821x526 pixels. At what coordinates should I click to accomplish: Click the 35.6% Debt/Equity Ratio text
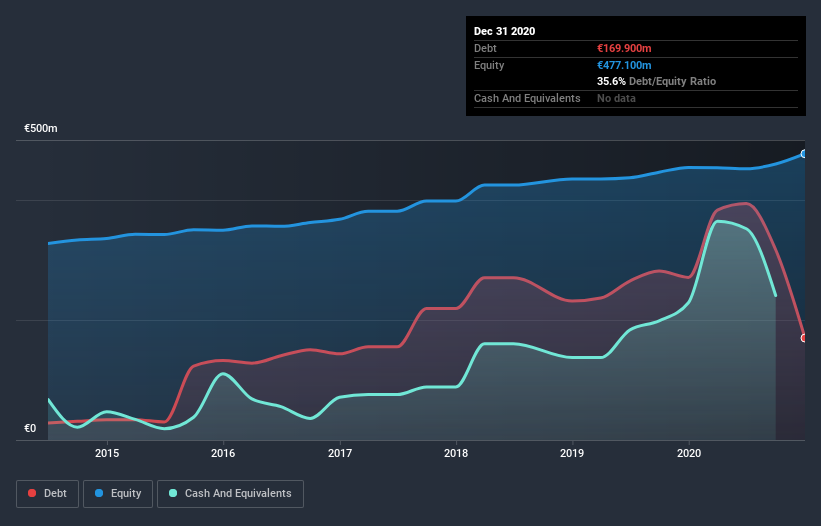657,81
